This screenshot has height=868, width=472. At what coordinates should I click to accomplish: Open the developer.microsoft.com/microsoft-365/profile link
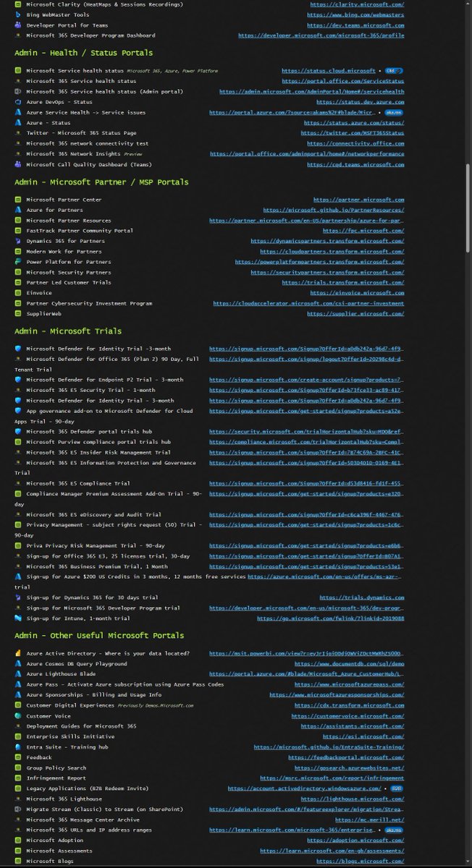point(321,35)
